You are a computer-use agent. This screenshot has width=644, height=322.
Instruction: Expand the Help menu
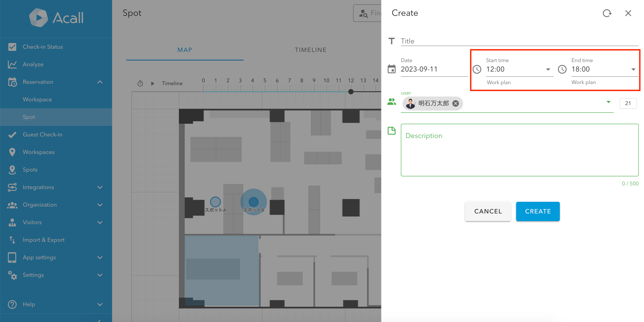pyautogui.click(x=100, y=304)
